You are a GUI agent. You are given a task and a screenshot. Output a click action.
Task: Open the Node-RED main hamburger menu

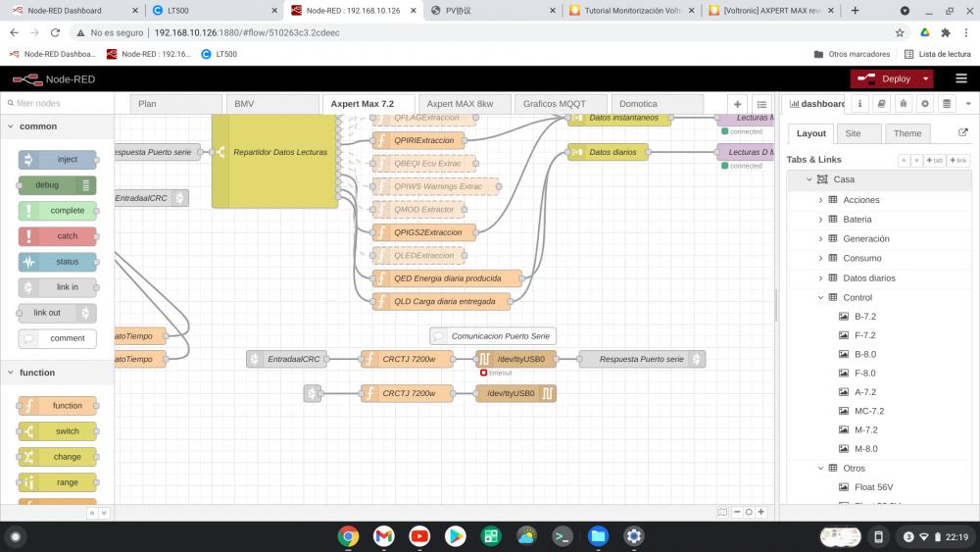pyautogui.click(x=961, y=78)
